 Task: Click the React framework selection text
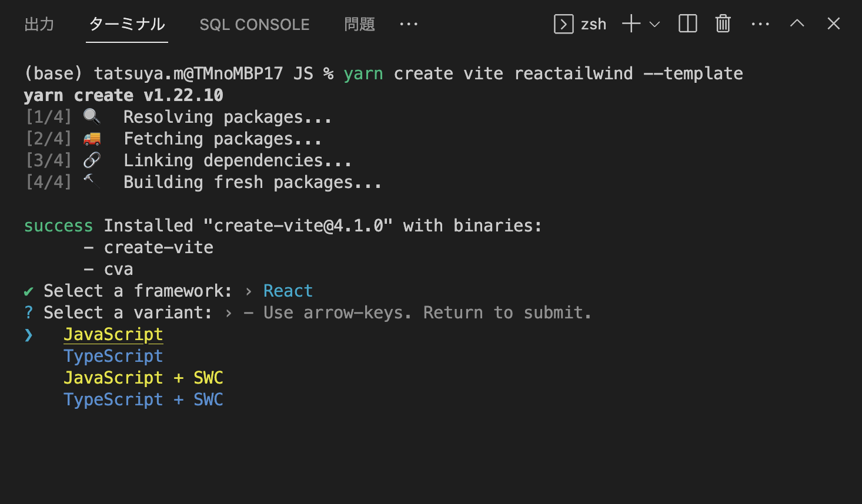288,290
